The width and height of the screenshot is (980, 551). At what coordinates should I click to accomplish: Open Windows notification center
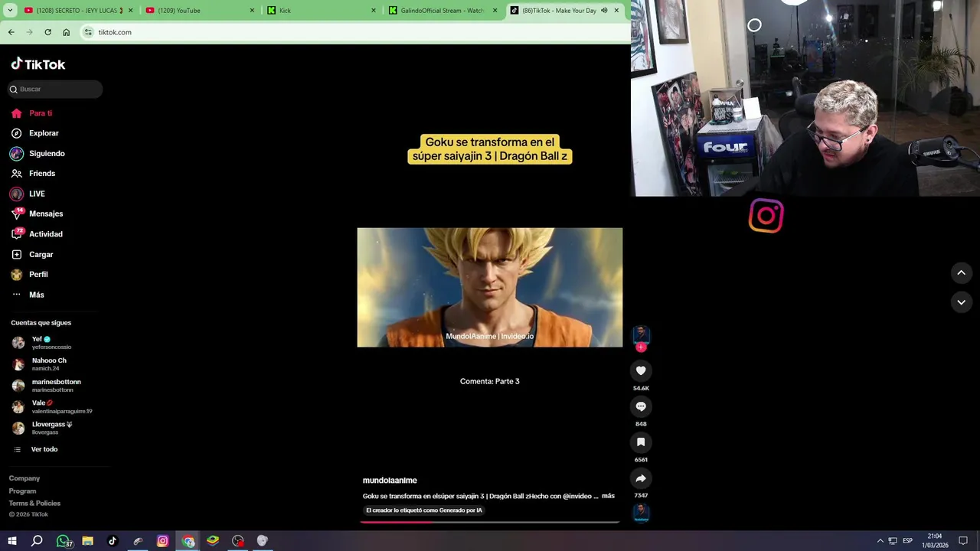(963, 541)
